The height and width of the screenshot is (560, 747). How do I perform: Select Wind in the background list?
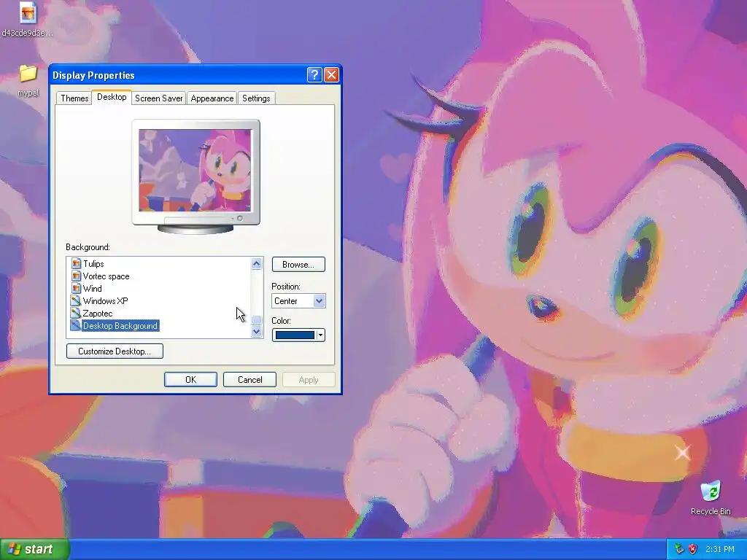(x=92, y=288)
